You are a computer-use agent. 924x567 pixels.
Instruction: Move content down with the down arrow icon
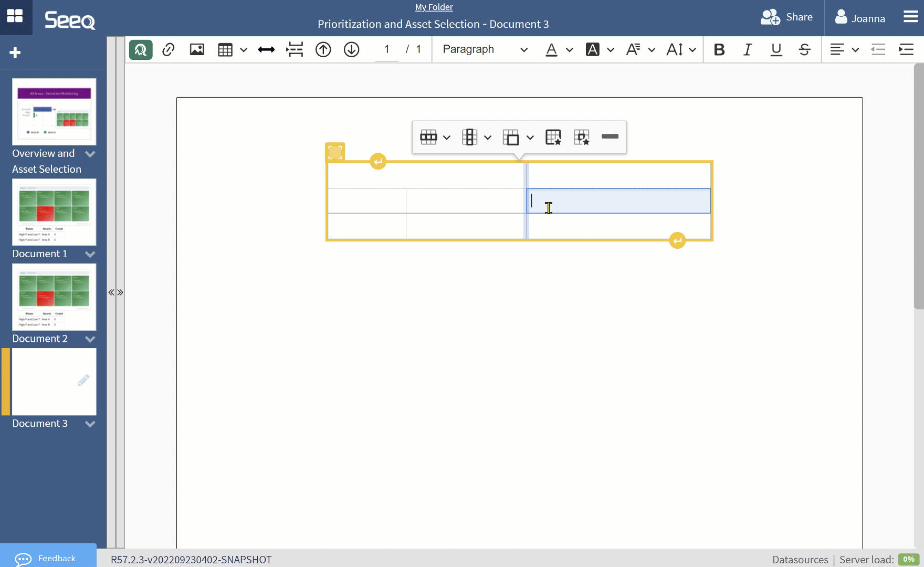click(x=351, y=49)
